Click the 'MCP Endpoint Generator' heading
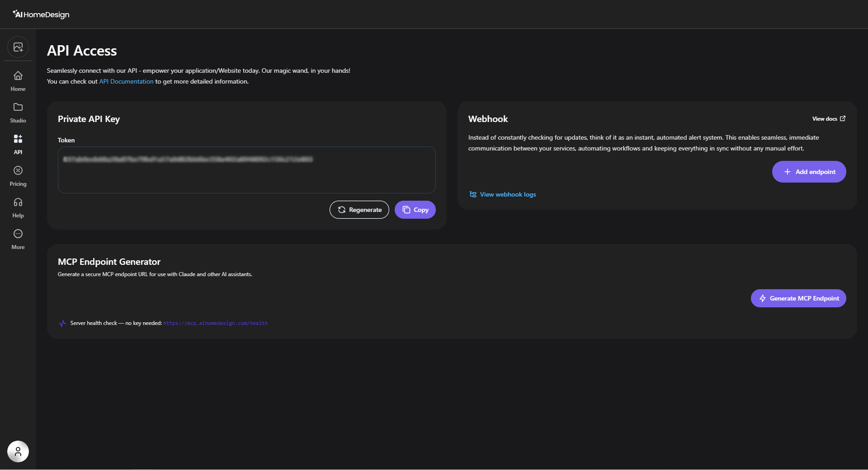The height and width of the screenshot is (470, 868). click(109, 262)
